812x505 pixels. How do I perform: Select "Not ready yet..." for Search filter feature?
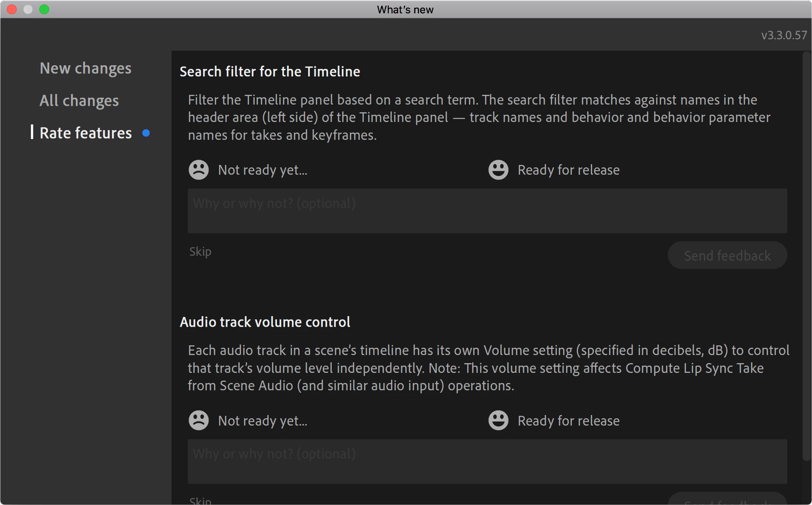[x=262, y=170]
